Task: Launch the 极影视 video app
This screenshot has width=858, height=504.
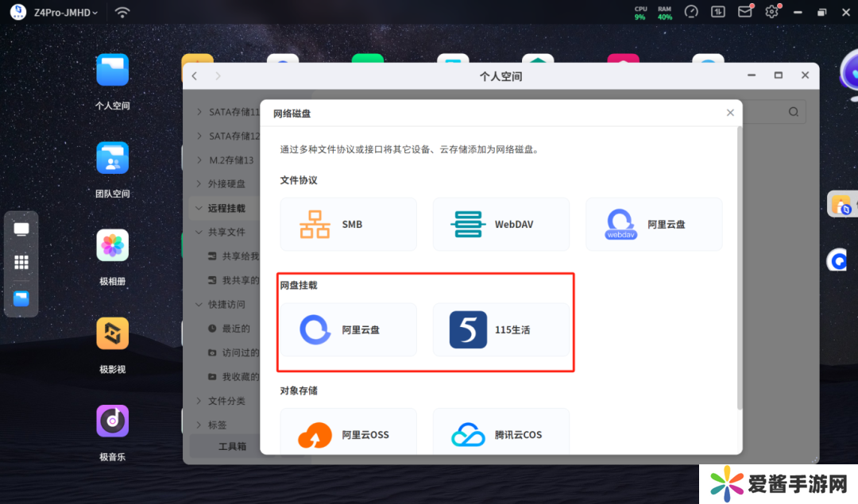Action: [x=112, y=334]
